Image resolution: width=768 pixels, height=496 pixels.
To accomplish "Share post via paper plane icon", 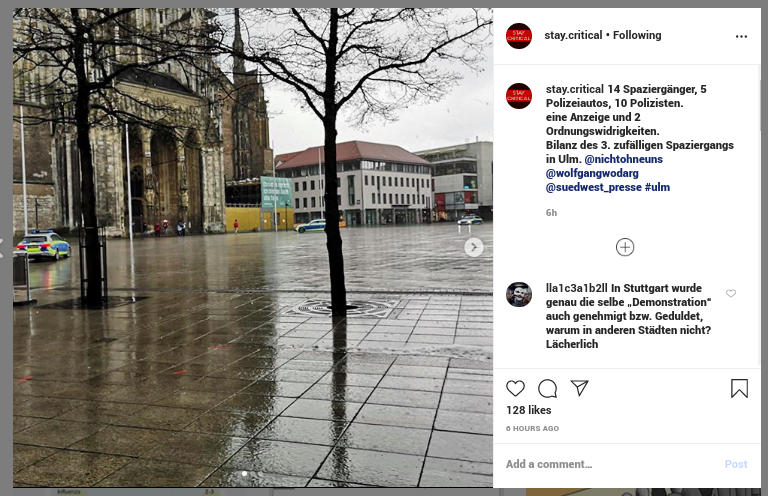I will click(579, 388).
